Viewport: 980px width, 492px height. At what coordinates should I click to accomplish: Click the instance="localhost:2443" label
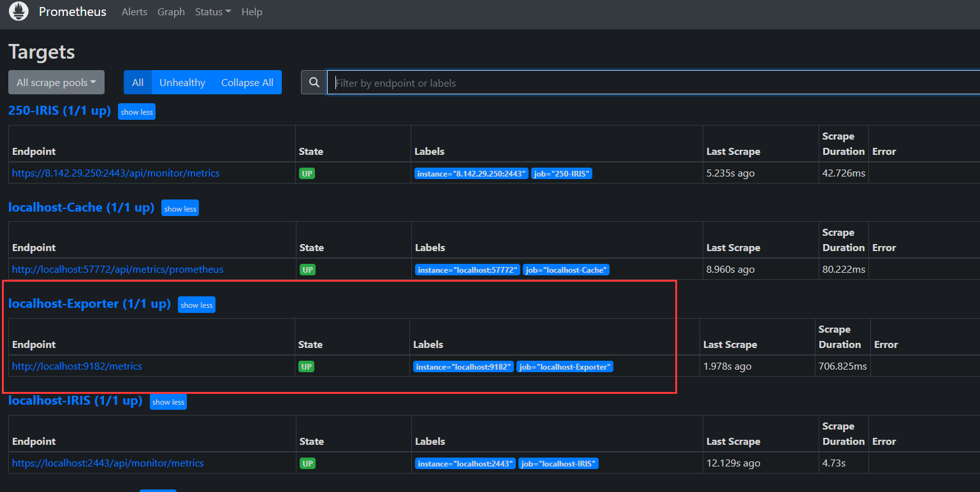point(465,463)
